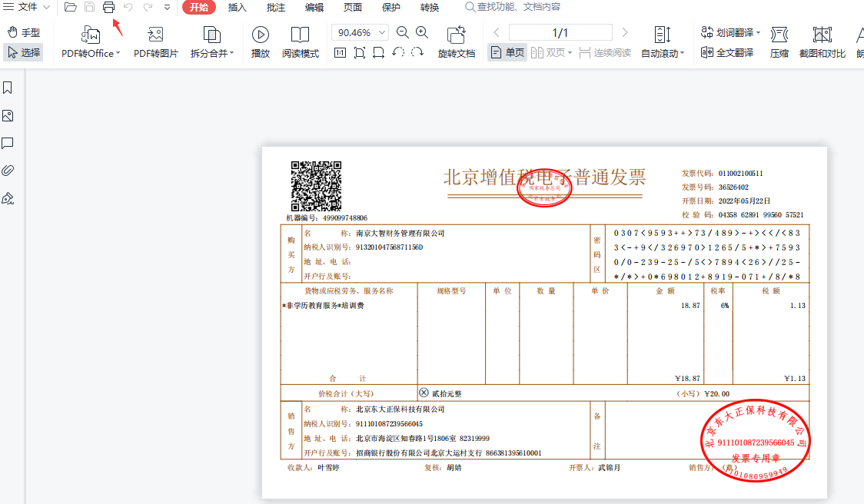Click the 压缩 compress tool
Image resolution: width=864 pixels, height=504 pixels.
pyautogui.click(x=779, y=41)
